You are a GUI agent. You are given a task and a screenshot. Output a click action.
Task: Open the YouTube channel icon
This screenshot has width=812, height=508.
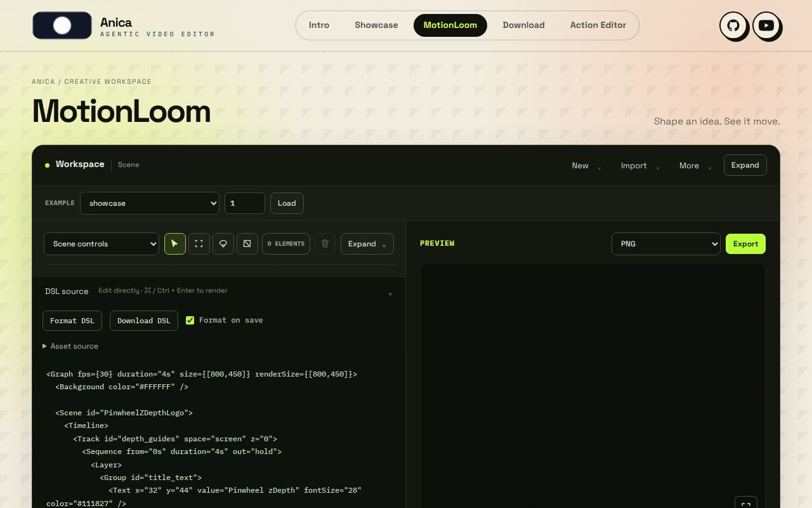766,25
